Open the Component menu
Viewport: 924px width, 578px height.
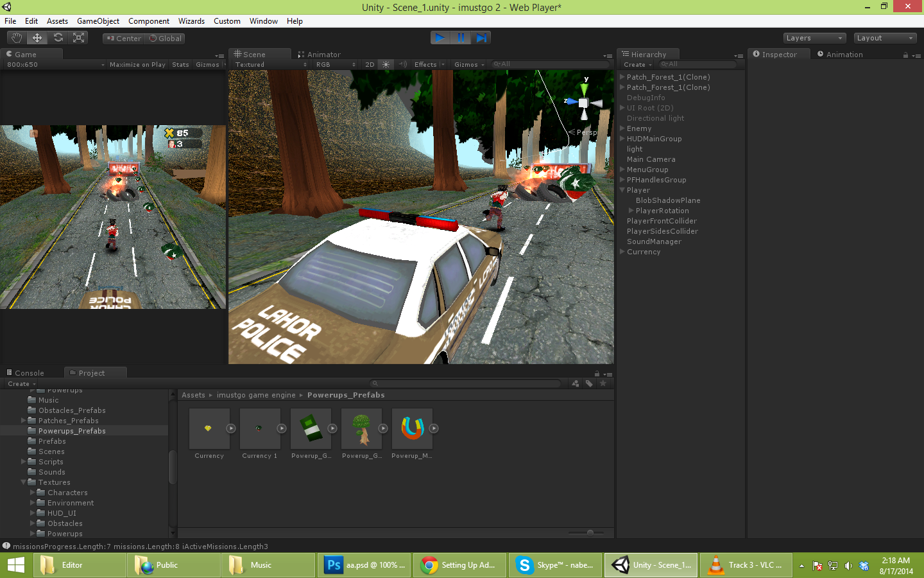(x=149, y=21)
